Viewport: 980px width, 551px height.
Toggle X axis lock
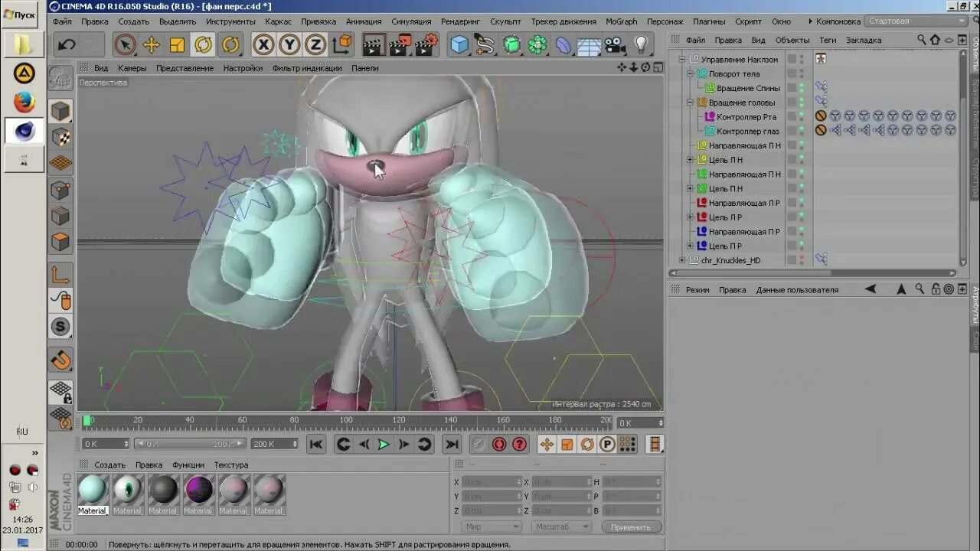coord(263,45)
